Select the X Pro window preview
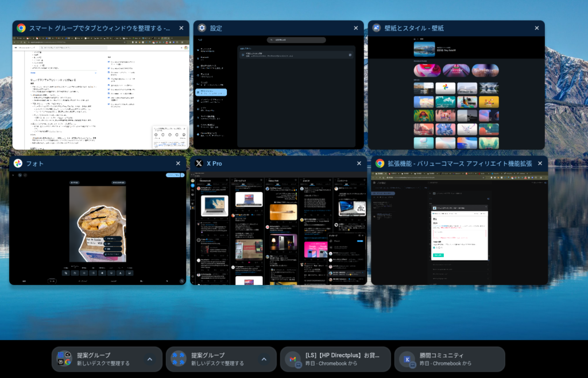The image size is (588, 378). 278,227
